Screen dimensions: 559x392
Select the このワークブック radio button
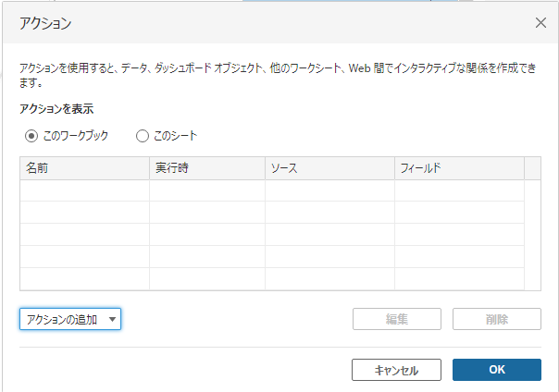(x=32, y=136)
